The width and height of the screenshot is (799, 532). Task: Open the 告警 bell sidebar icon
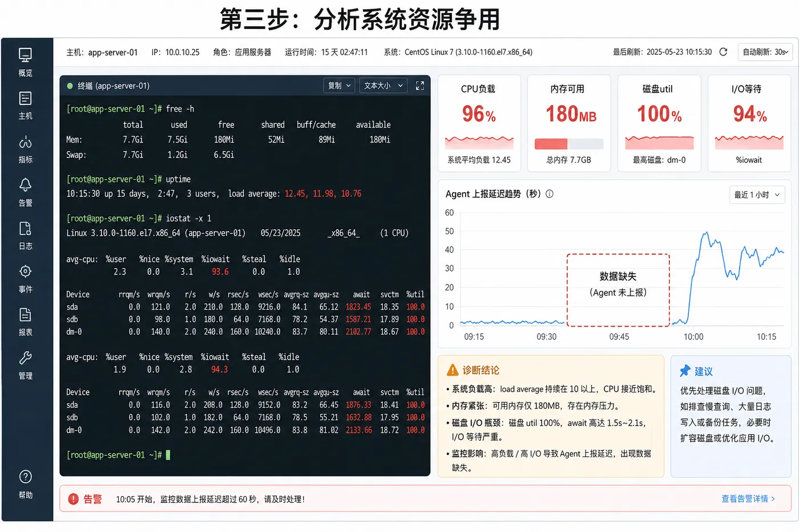click(x=25, y=185)
